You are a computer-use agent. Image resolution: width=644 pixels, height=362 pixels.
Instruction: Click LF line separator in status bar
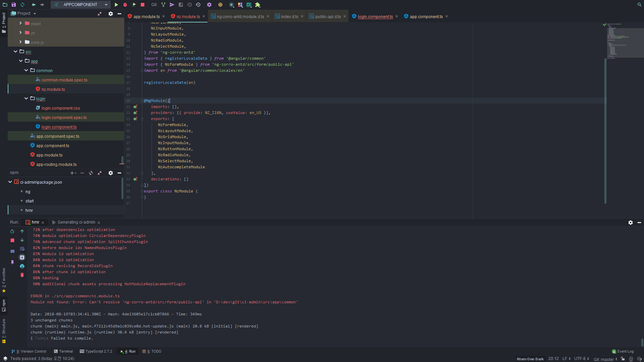pos(567,359)
